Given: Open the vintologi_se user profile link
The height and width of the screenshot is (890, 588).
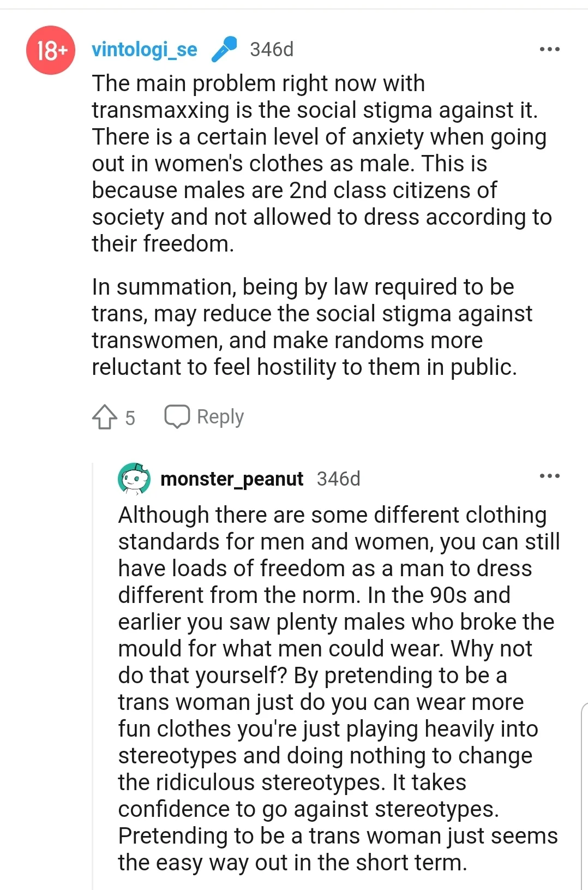Looking at the screenshot, I should (145, 50).
